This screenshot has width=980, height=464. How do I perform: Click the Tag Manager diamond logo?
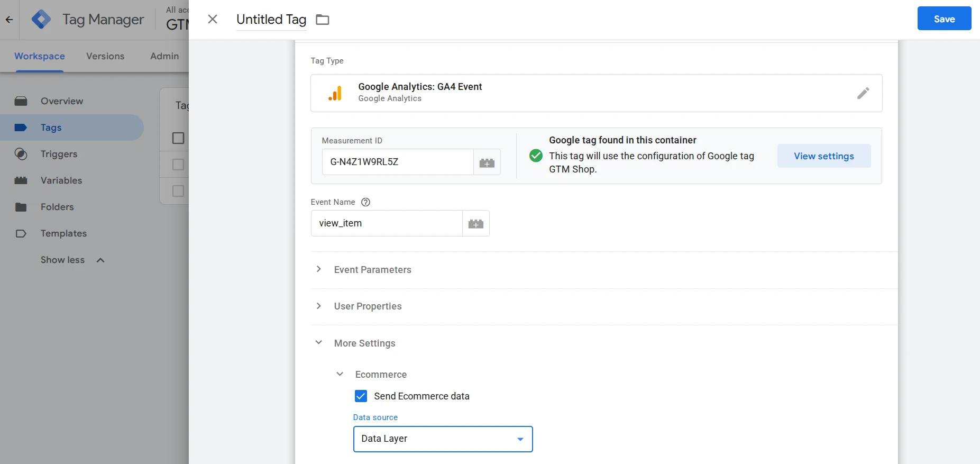point(41,20)
